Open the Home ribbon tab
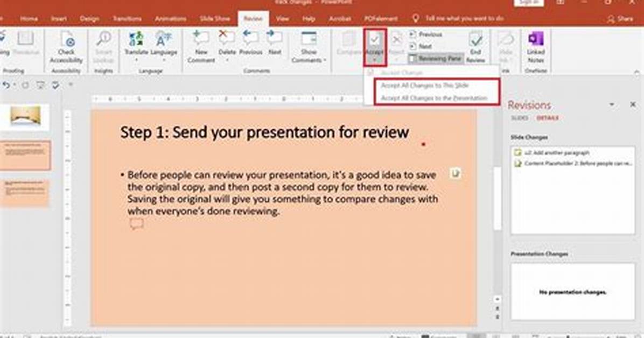Screen dimensions: 644x338 pos(29,18)
